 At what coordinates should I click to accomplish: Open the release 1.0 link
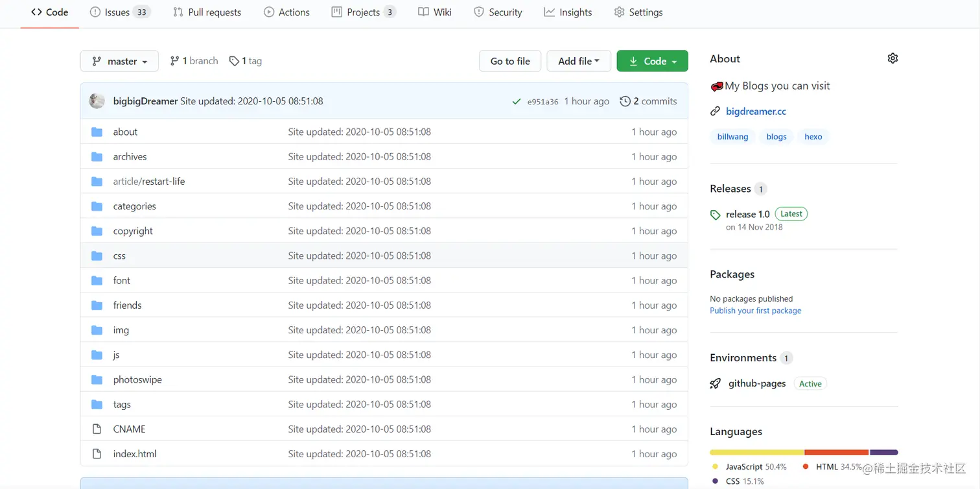[748, 214]
